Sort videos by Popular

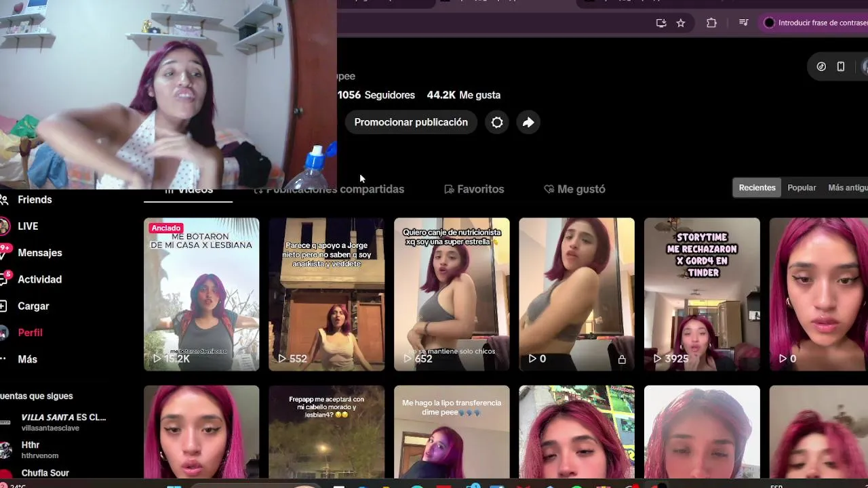[x=802, y=188]
